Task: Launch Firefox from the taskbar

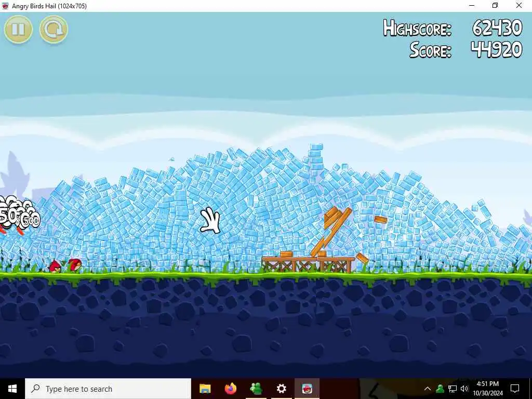Action: (x=231, y=389)
